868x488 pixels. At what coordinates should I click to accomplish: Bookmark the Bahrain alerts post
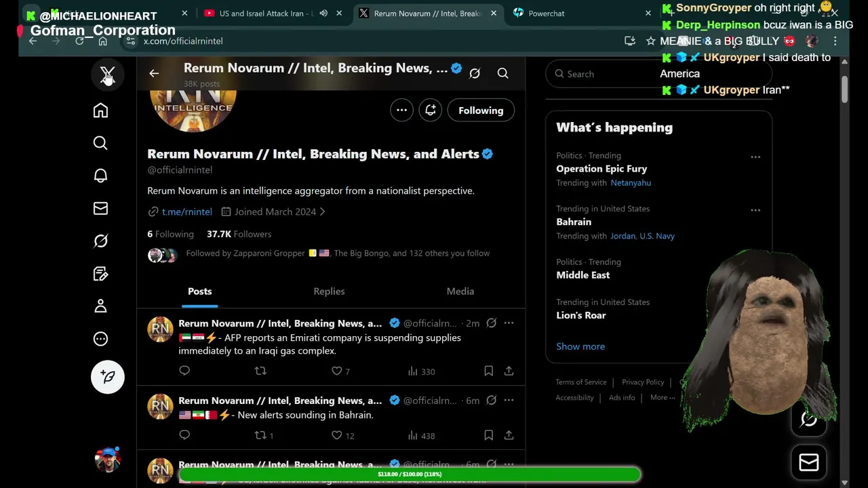pos(488,435)
